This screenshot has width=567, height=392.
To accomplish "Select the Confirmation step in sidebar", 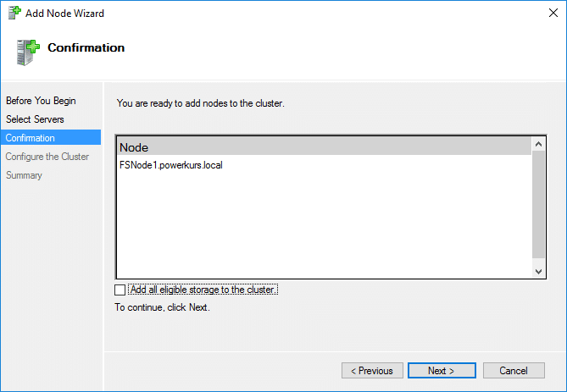I will [51, 138].
